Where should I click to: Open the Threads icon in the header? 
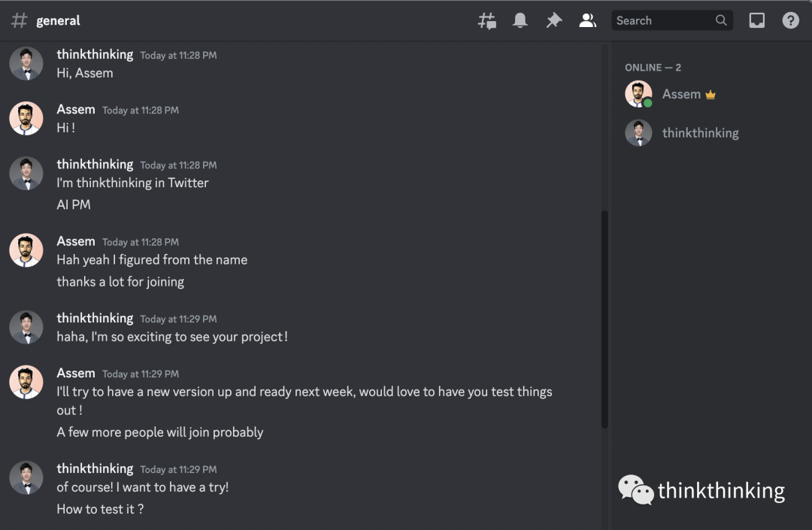coord(487,21)
